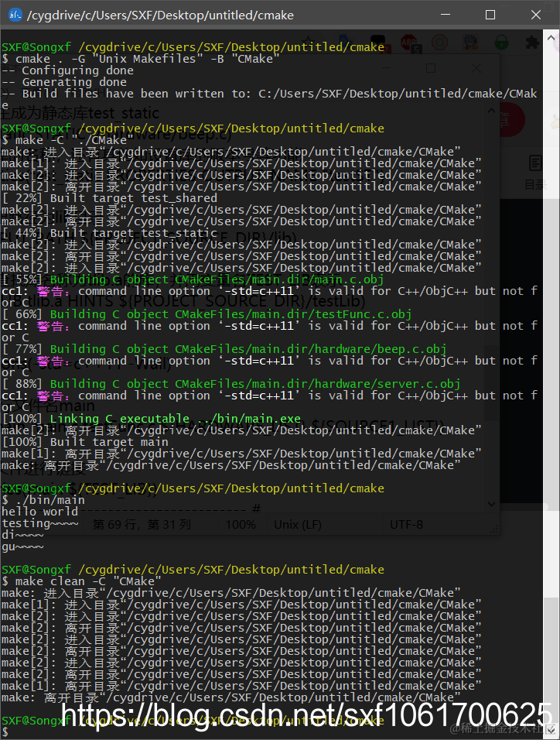
Task: Click the "di~~~~" output line
Action: pos(22,535)
